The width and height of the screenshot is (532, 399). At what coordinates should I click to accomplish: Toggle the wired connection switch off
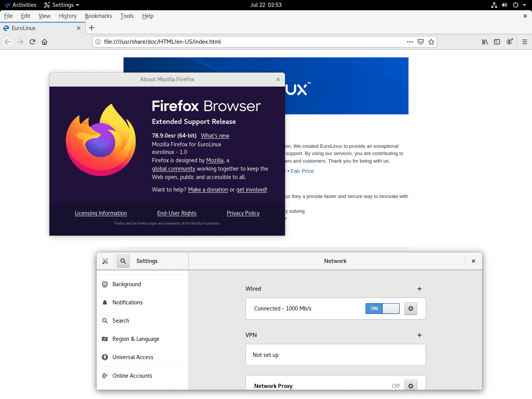click(x=383, y=309)
